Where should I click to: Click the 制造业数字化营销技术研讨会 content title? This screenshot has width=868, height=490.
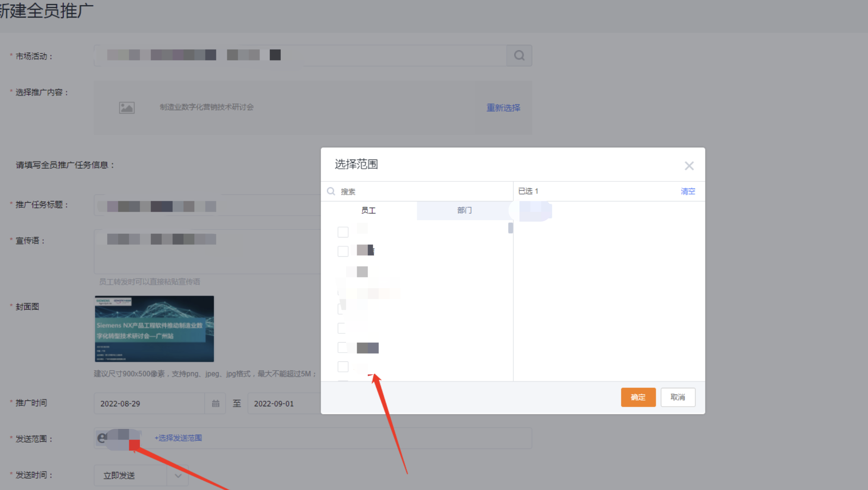click(x=207, y=107)
